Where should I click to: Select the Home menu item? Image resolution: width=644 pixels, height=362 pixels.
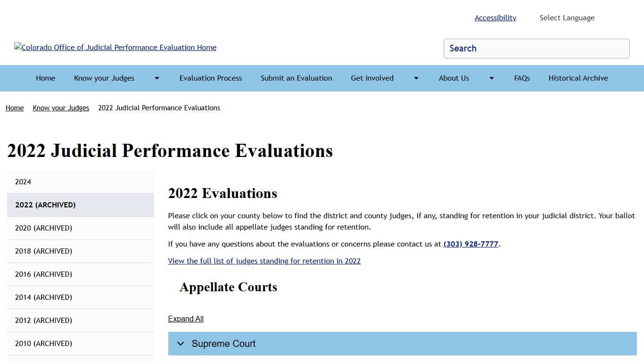[45, 78]
